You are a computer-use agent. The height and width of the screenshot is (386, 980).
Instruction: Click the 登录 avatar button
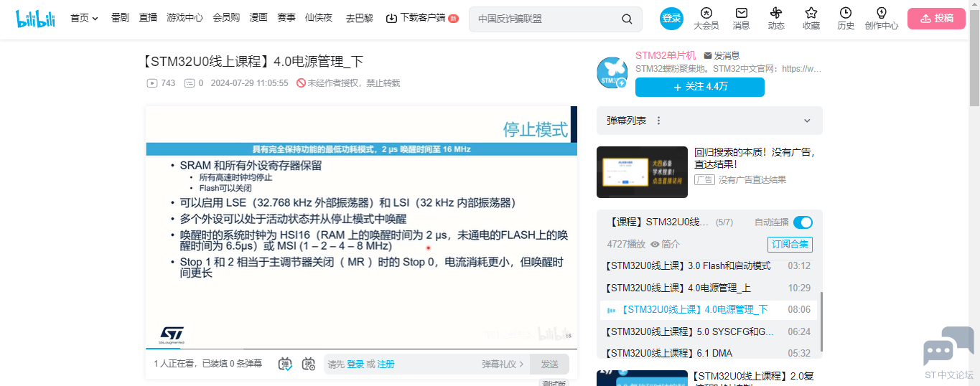pyautogui.click(x=671, y=19)
